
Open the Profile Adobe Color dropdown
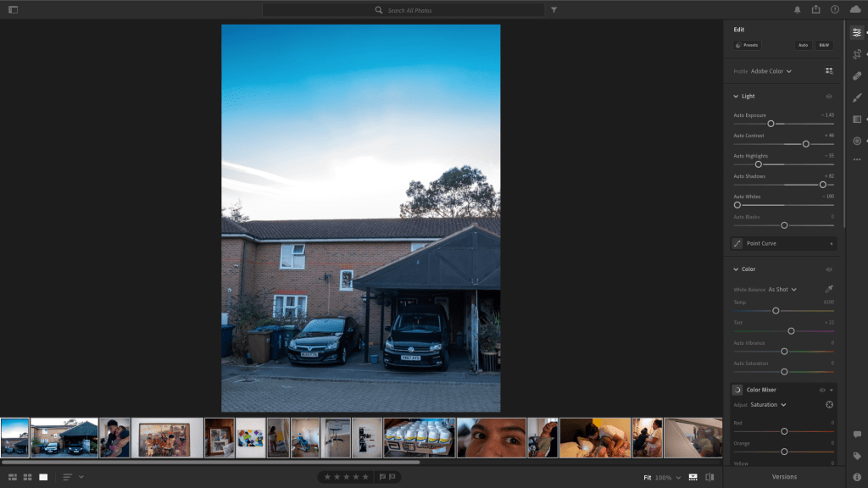tap(771, 71)
